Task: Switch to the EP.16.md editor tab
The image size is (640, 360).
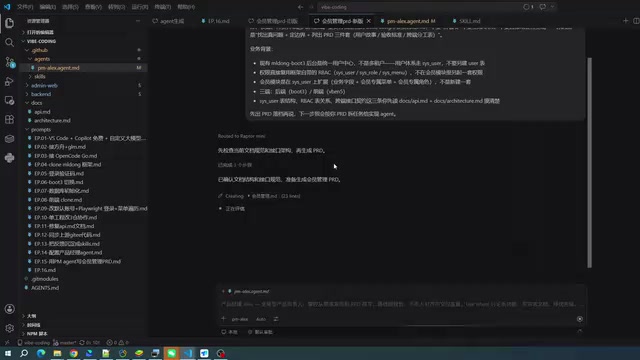Action: (216, 21)
